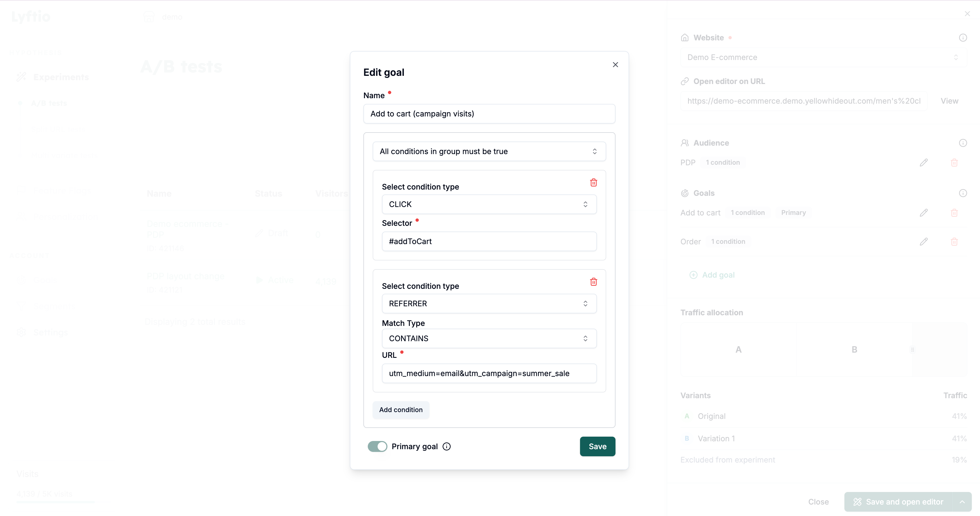Save the edited goal
Image resolution: width=980 pixels, height=516 pixels.
click(x=597, y=446)
